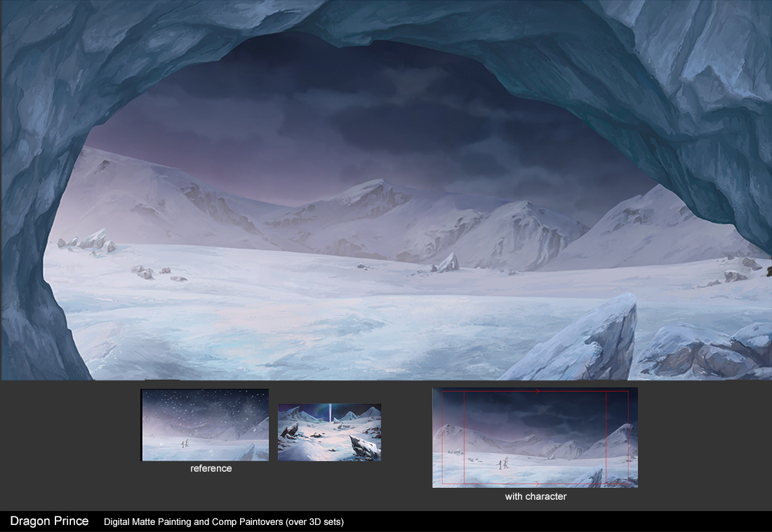Open the light-beam mountain reference thumbnail
Viewport: 772px width, 532px height.
[x=329, y=432]
